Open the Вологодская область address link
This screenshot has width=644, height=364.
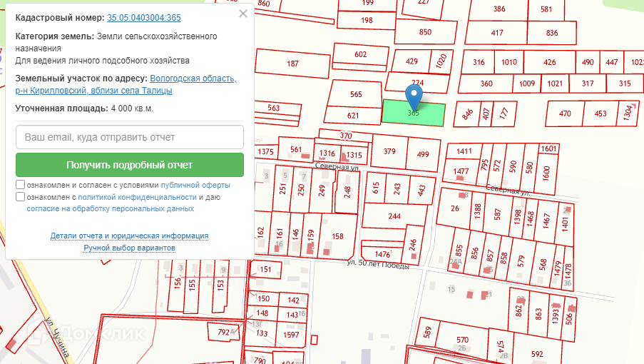click(126, 84)
